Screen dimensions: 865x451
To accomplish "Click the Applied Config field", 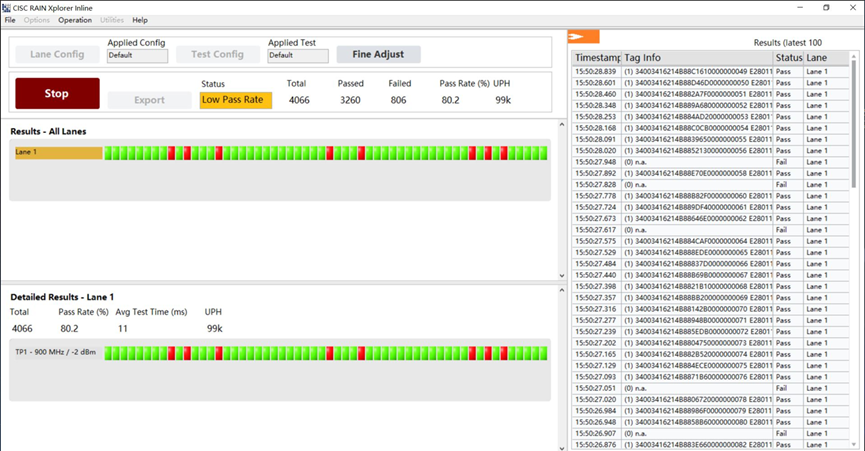I will coord(137,56).
